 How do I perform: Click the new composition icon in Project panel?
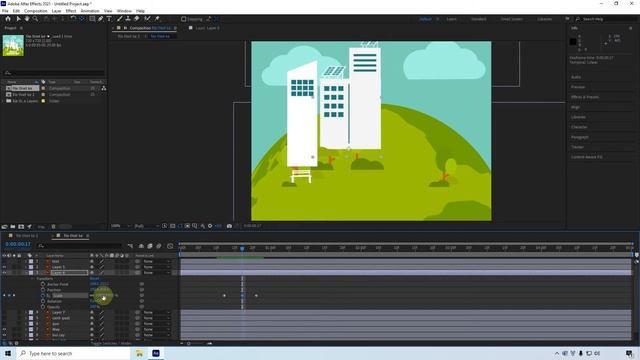point(21,227)
